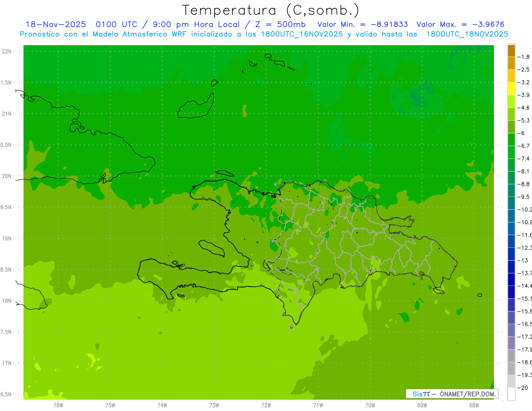Screen dimensions: 532x411
Task: Click the "76W" longitude label
Action: click(x=58, y=405)
